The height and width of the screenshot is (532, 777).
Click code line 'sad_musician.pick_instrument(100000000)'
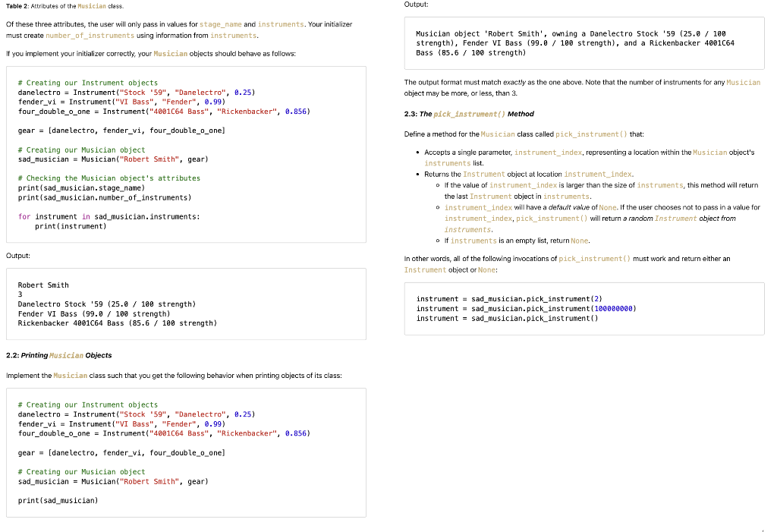[526, 309]
